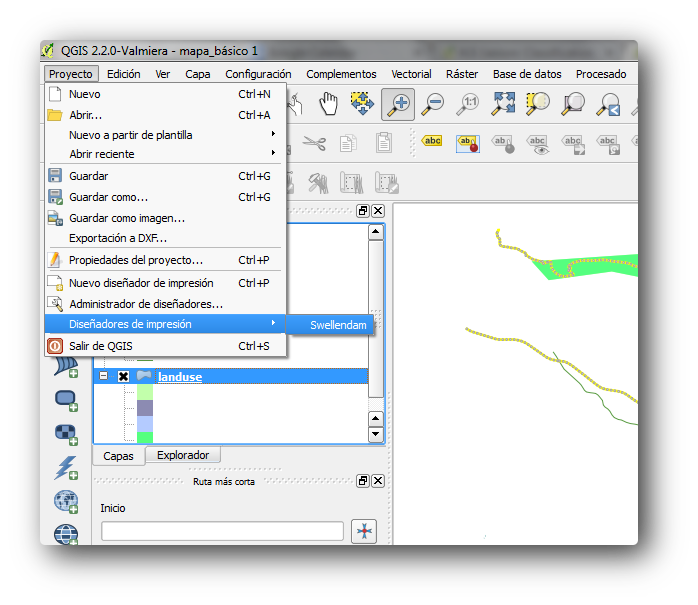Image resolution: width=698 pixels, height=605 pixels.
Task: Click Zoom Last icon
Action: 608,105
